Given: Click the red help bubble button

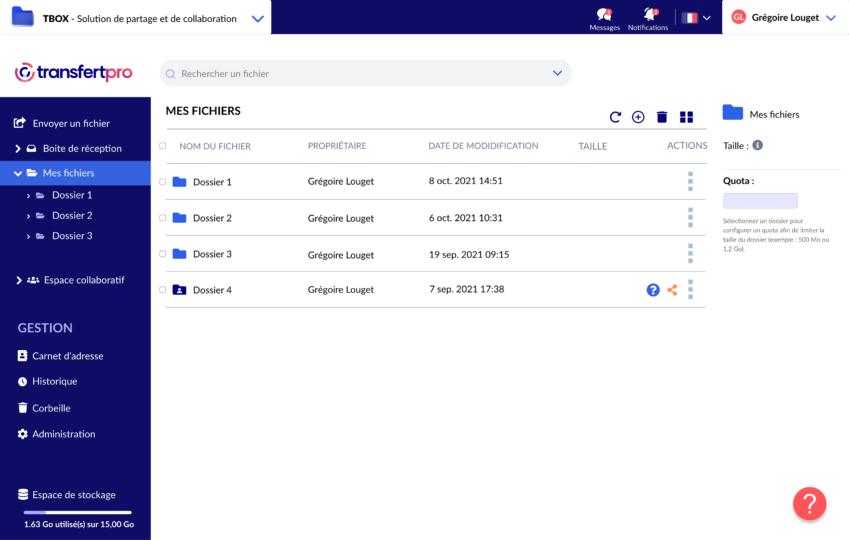Looking at the screenshot, I should (809, 503).
